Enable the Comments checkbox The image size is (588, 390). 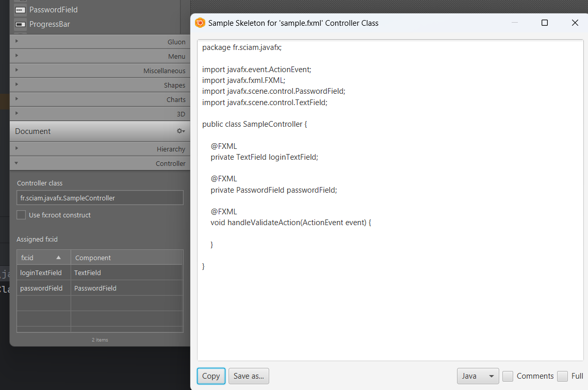508,376
